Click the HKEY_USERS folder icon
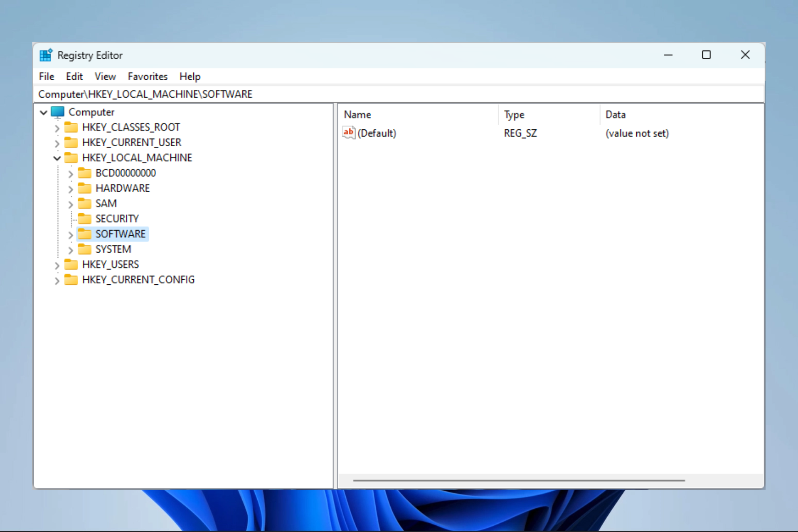798x532 pixels. (x=71, y=264)
